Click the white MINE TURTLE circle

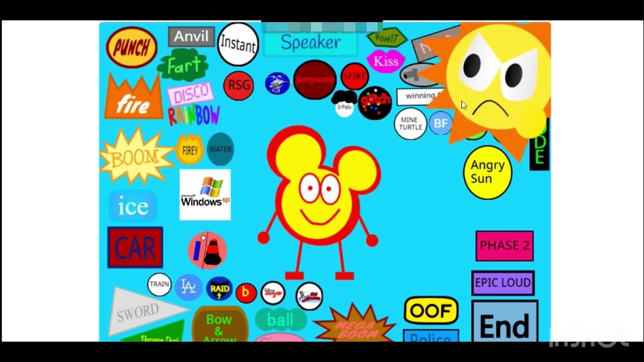[411, 124]
